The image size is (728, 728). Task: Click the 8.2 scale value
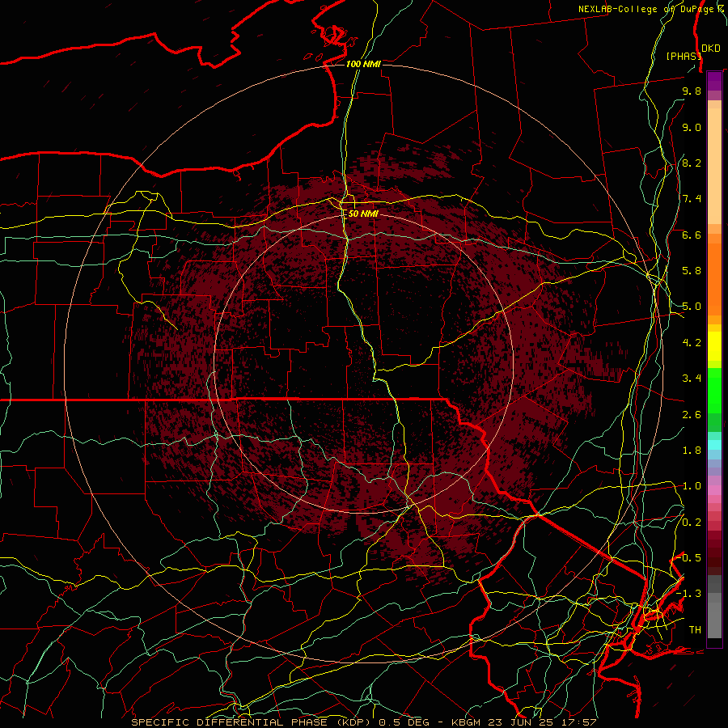tap(692, 163)
